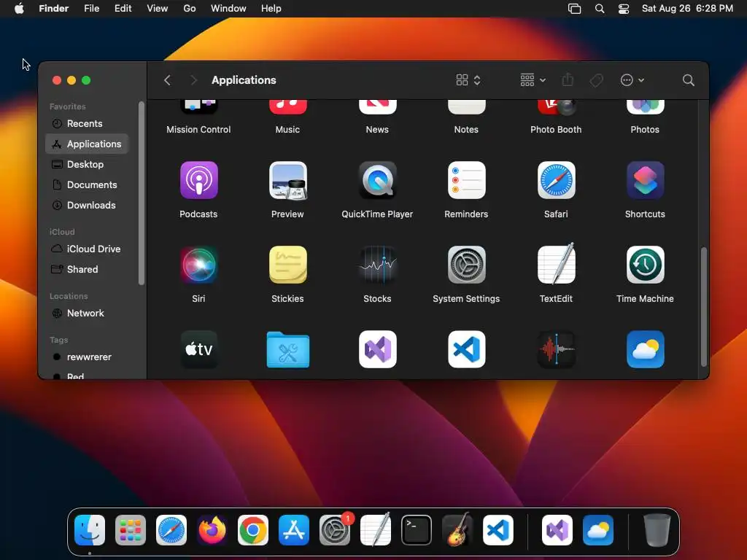Open the Trash in the Dock

(x=657, y=530)
